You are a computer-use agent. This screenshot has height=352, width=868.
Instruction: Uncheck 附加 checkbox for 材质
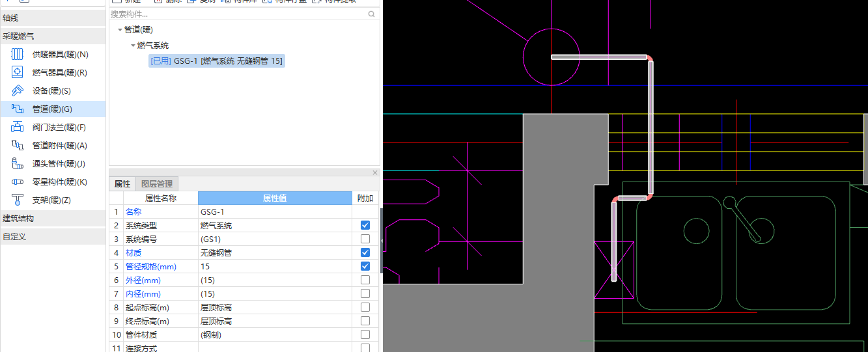point(365,252)
